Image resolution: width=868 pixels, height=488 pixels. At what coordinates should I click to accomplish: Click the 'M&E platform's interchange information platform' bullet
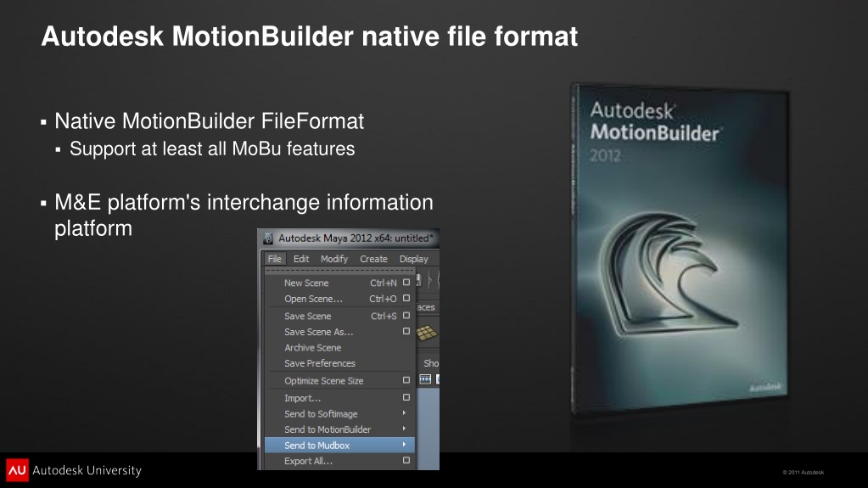244,215
